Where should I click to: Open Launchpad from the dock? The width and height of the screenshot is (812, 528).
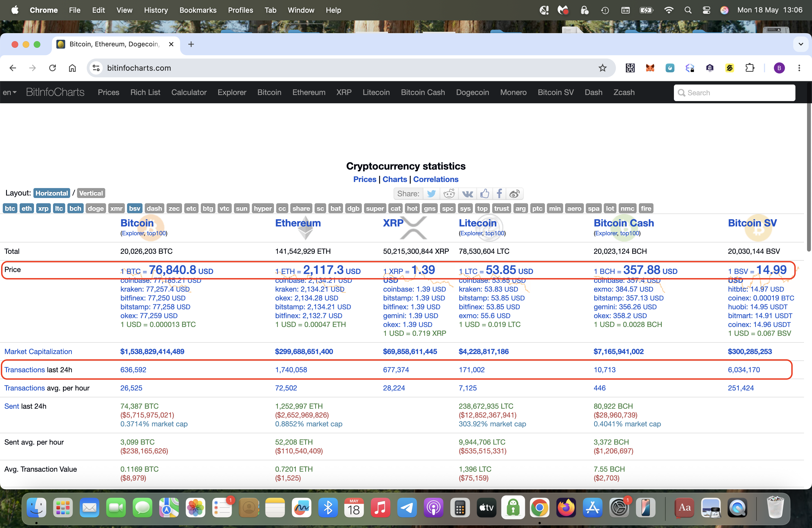[x=63, y=508]
